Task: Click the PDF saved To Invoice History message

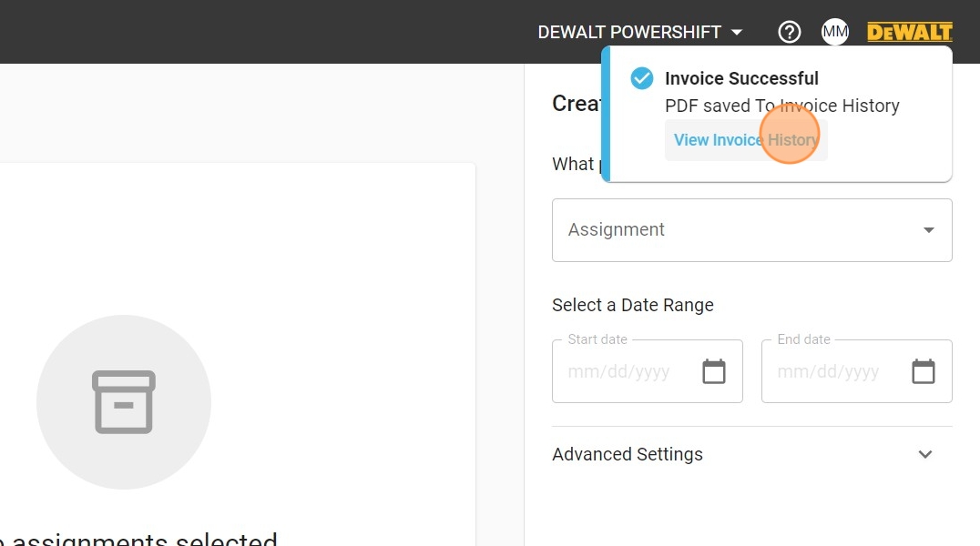Action: [x=781, y=106]
